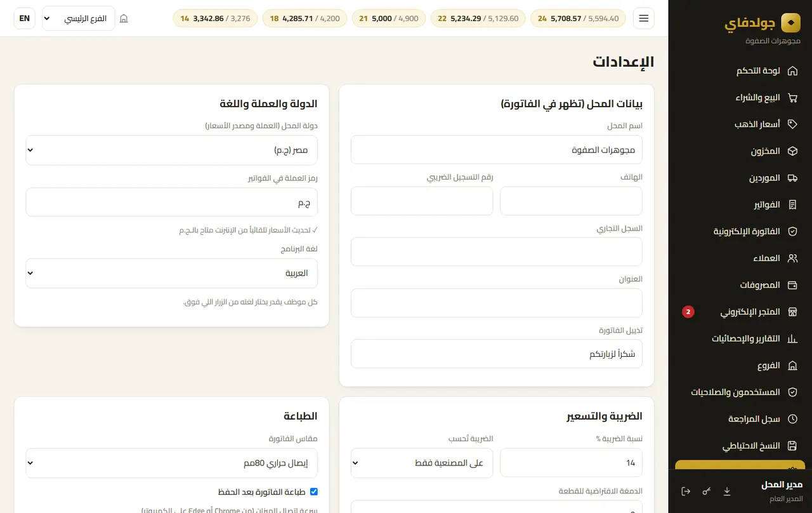Open the dashboard home icon in the sidebar
The height and width of the screenshot is (513, 812).
pyautogui.click(x=792, y=71)
